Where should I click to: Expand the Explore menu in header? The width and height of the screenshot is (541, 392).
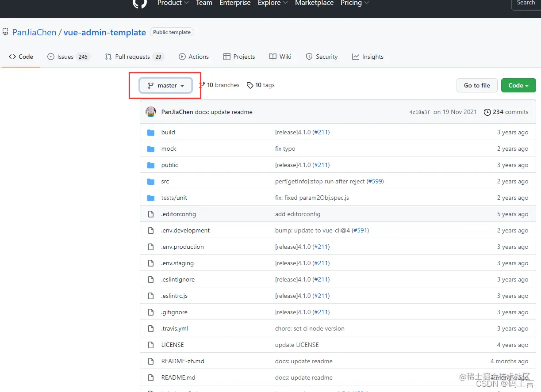[273, 3]
